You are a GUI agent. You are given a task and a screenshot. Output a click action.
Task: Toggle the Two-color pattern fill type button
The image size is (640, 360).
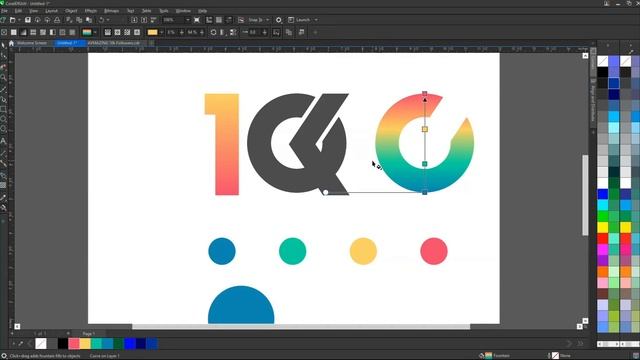53,32
